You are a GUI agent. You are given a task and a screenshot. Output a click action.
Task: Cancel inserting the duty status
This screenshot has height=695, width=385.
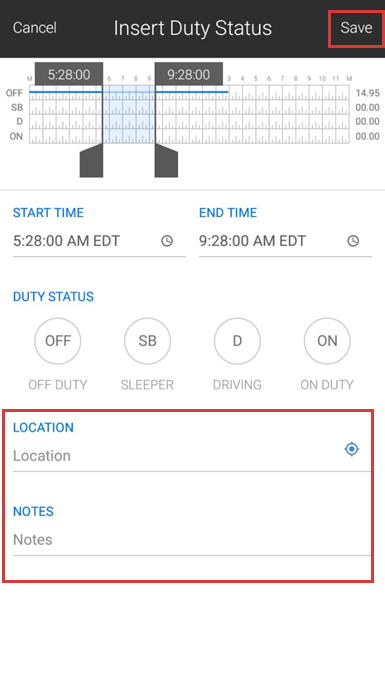[x=35, y=28]
